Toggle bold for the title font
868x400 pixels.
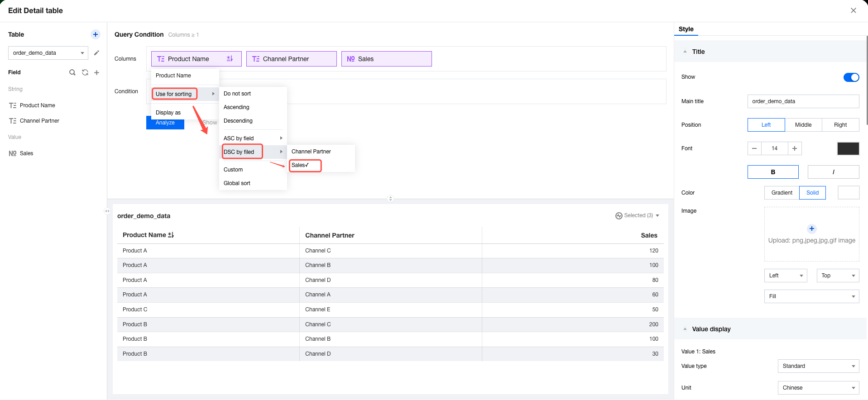(x=772, y=172)
